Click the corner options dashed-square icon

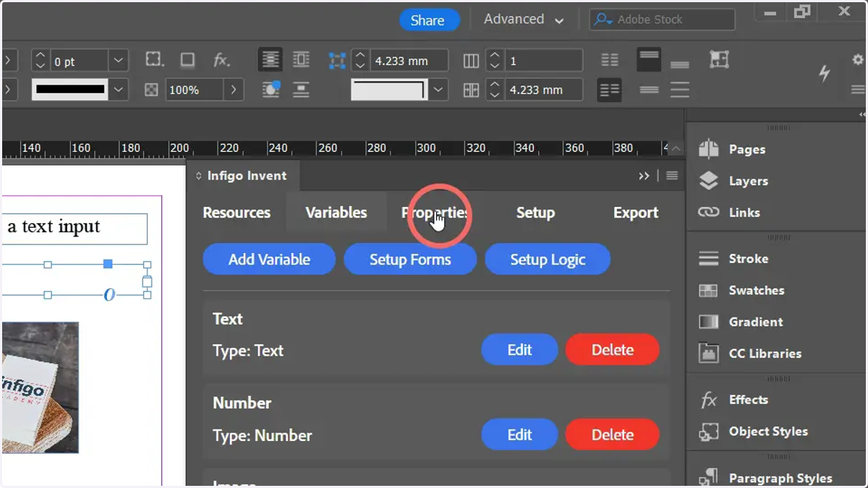pos(154,60)
